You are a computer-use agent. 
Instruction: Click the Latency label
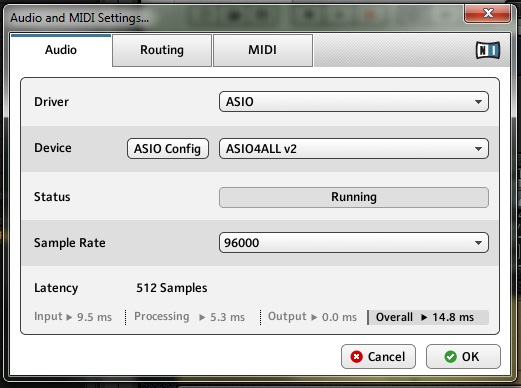pyautogui.click(x=56, y=288)
